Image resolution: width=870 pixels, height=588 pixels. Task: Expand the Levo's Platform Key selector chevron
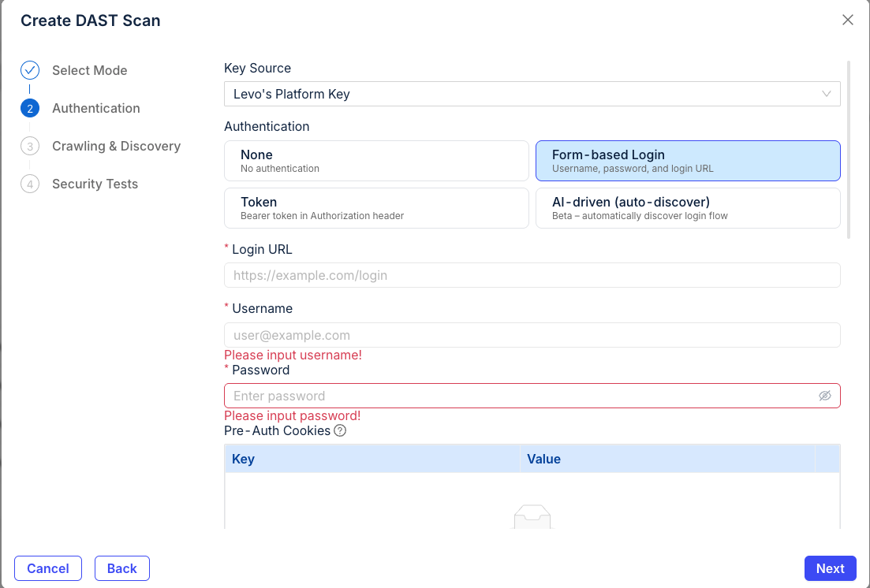pos(827,94)
